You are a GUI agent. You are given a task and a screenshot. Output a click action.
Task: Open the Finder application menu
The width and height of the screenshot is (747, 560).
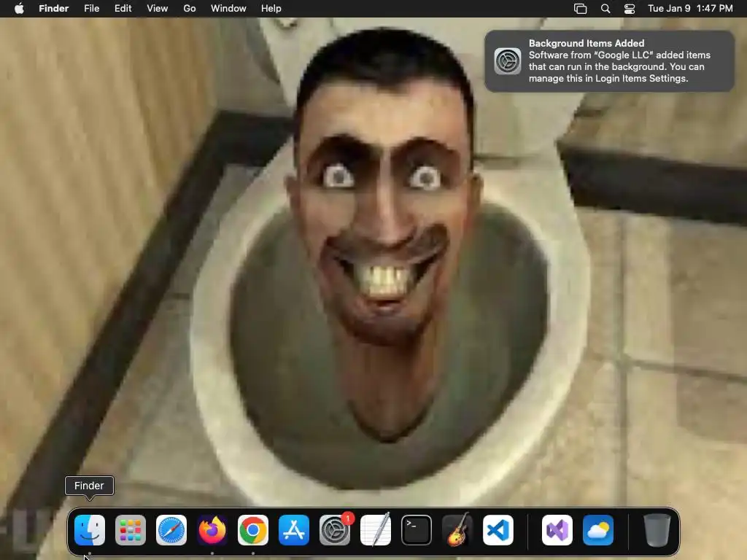pyautogui.click(x=54, y=9)
